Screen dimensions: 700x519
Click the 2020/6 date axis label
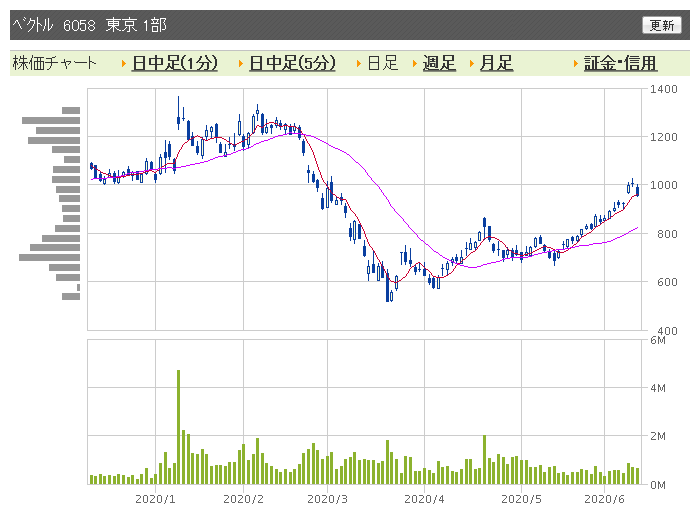pos(604,499)
